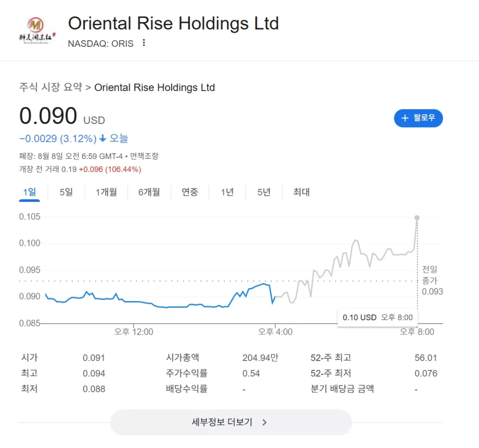Switch to the 5일 chart range tab

click(x=66, y=192)
